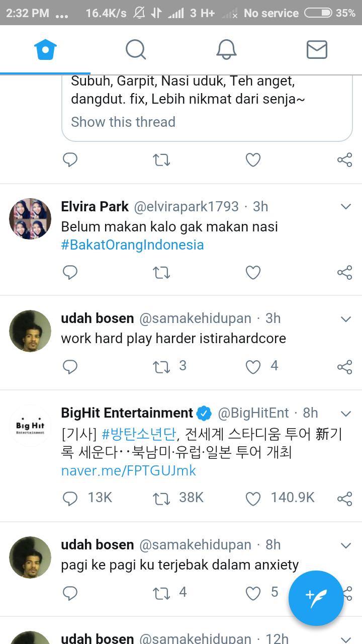
Task: Share Elvira Park's tweet
Action: click(344, 272)
